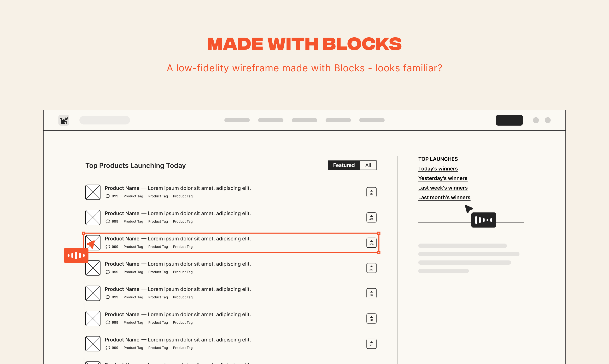This screenshot has height=364, width=609.
Task: Switch to the All view
Action: tap(368, 165)
